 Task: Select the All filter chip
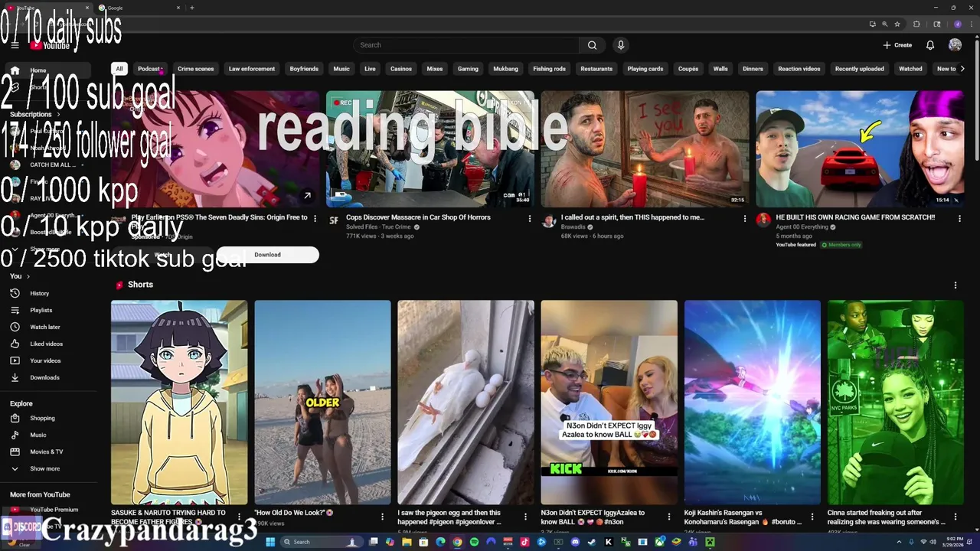coord(119,69)
